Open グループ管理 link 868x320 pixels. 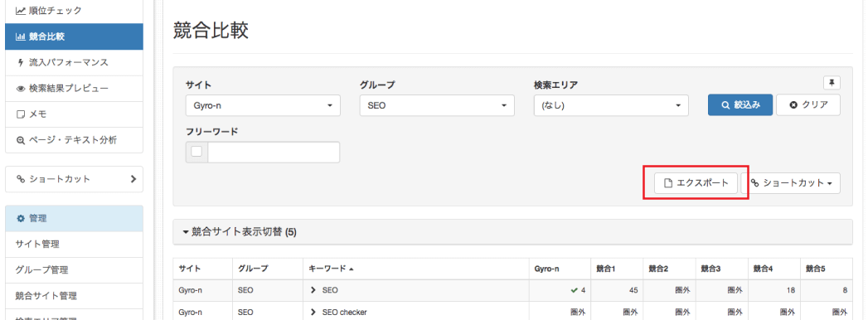tap(74, 270)
